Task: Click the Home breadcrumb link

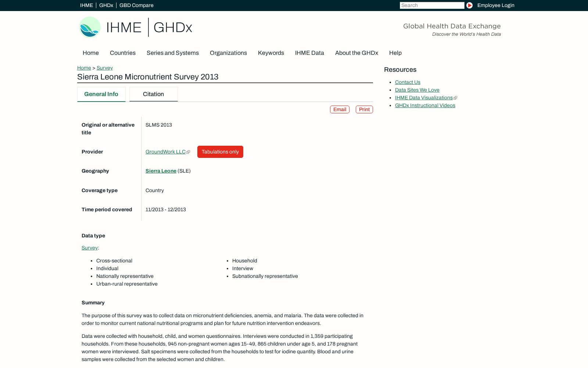Action: pos(84,68)
